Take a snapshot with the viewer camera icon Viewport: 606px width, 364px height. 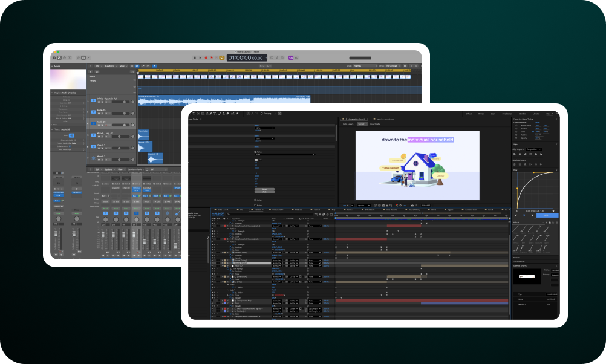412,205
